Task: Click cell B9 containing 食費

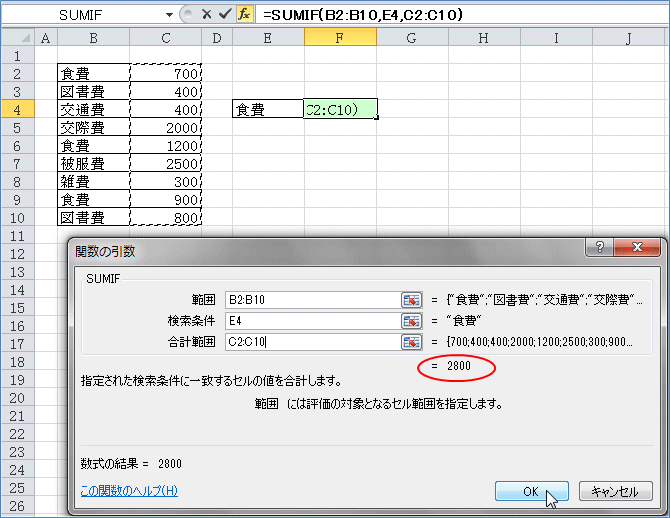Action: click(94, 200)
